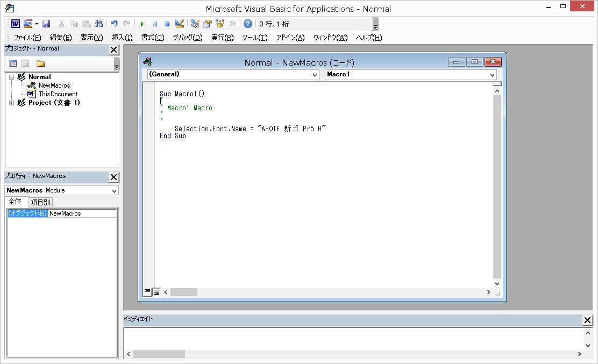Image resolution: width=598 pixels, height=364 pixels.
Task: Switch to the 全体 tab
Action: [x=15, y=202]
